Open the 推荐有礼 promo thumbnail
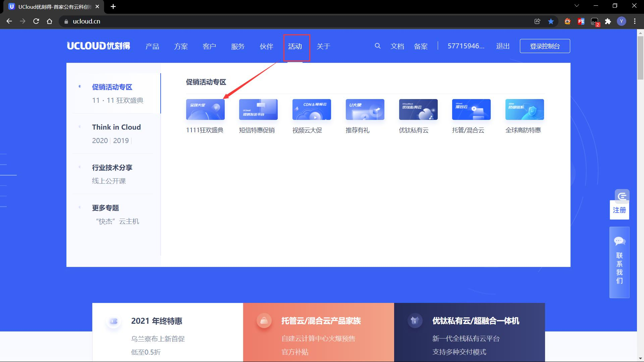The width and height of the screenshot is (644, 362). click(x=365, y=109)
